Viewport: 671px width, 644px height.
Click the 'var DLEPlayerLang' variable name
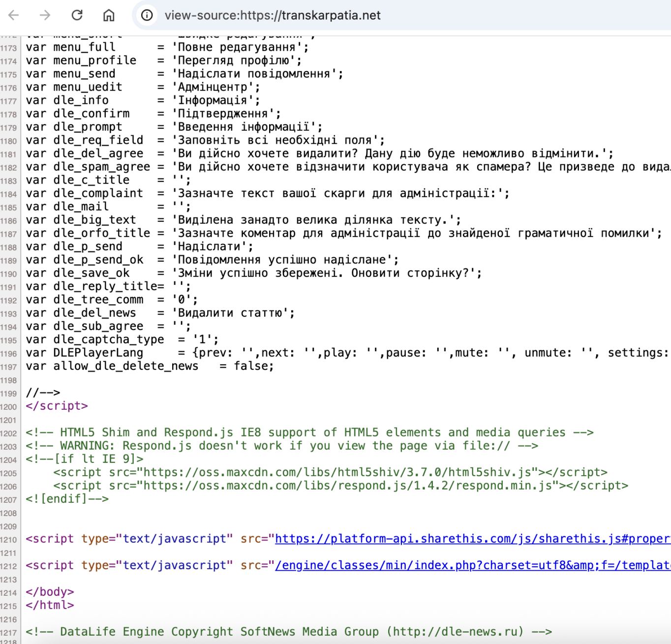point(85,353)
